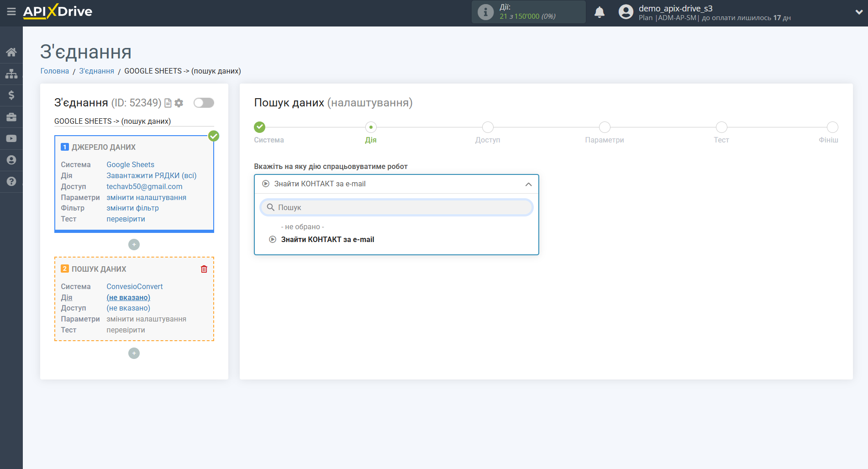Open connection settings gear icon
This screenshot has height=469, width=868.
tap(179, 103)
